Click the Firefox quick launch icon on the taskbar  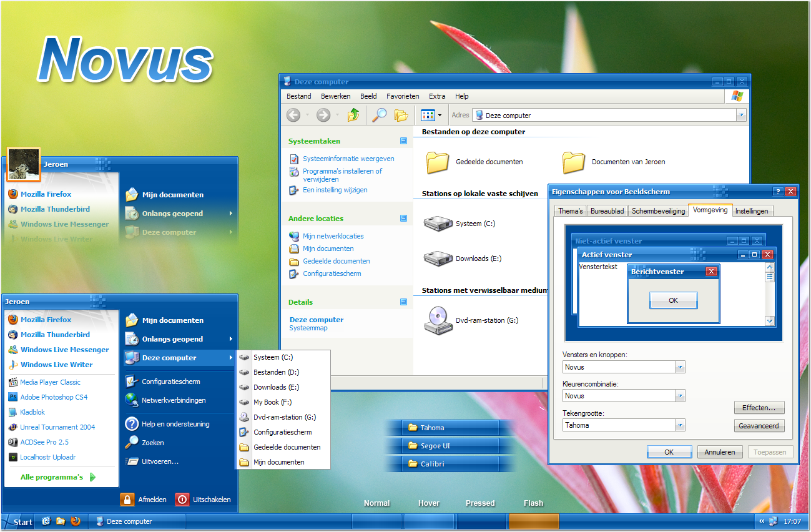click(x=76, y=521)
